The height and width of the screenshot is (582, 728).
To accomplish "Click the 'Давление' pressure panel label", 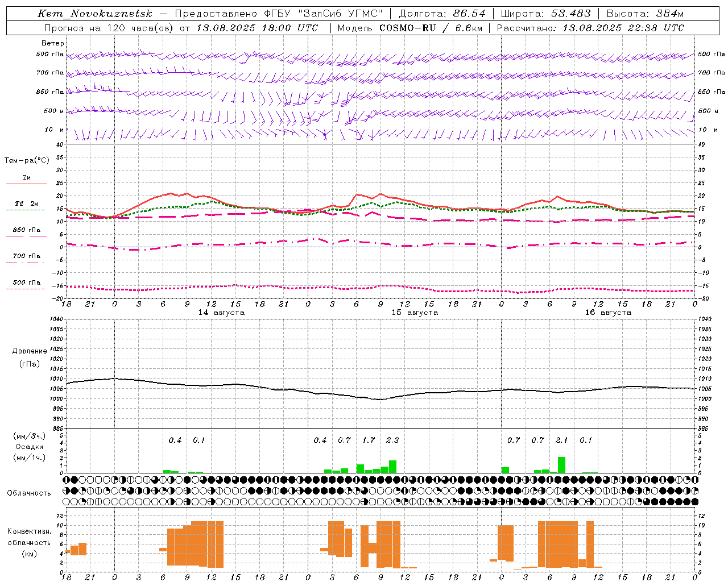I will (30, 351).
